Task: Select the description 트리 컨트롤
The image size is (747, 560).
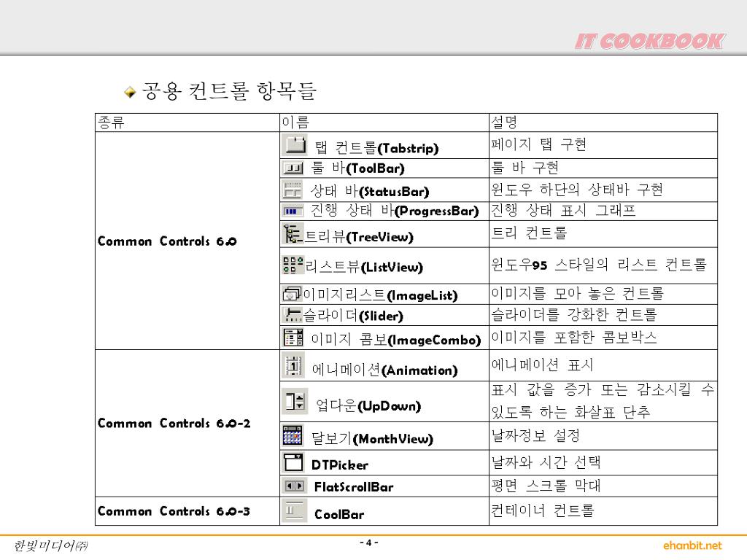Action: (529, 233)
